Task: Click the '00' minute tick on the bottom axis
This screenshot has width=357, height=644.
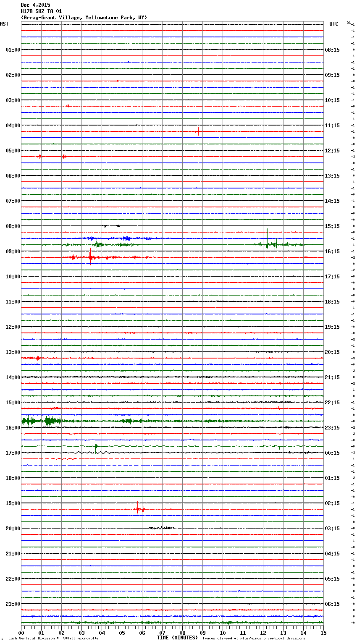Action: [21, 633]
